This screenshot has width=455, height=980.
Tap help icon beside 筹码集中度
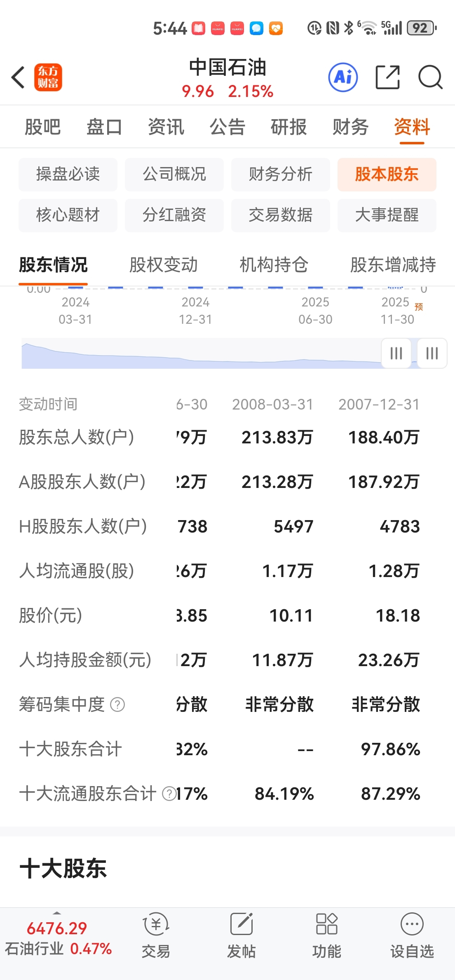(117, 704)
